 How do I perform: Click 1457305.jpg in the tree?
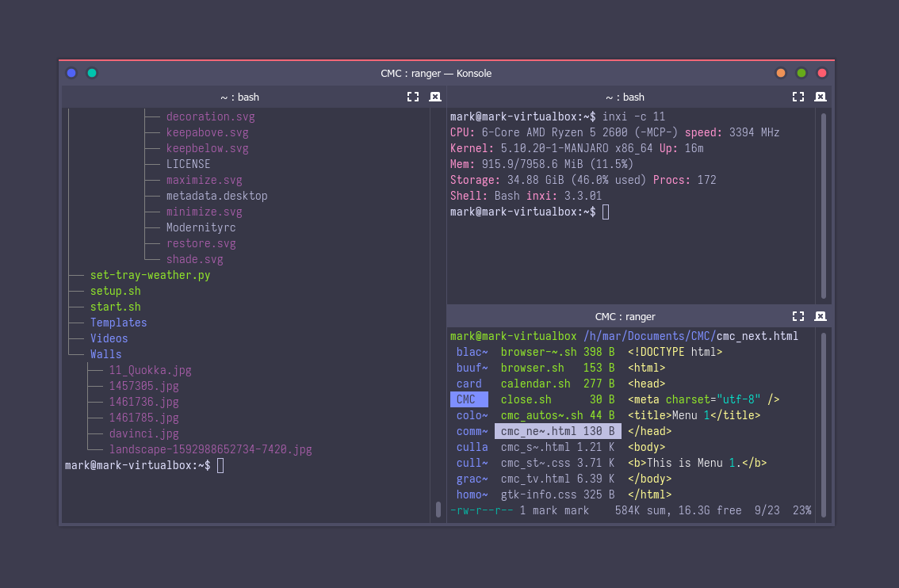pyautogui.click(x=144, y=386)
